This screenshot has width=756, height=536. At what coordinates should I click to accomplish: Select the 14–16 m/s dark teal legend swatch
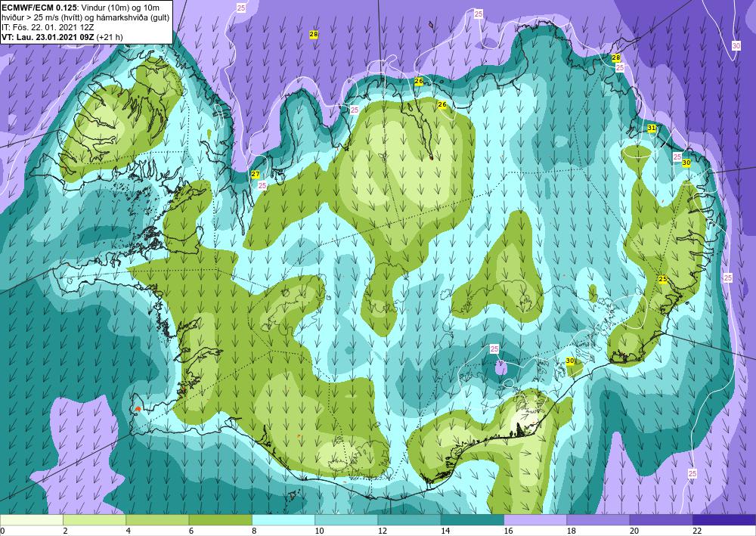click(472, 519)
